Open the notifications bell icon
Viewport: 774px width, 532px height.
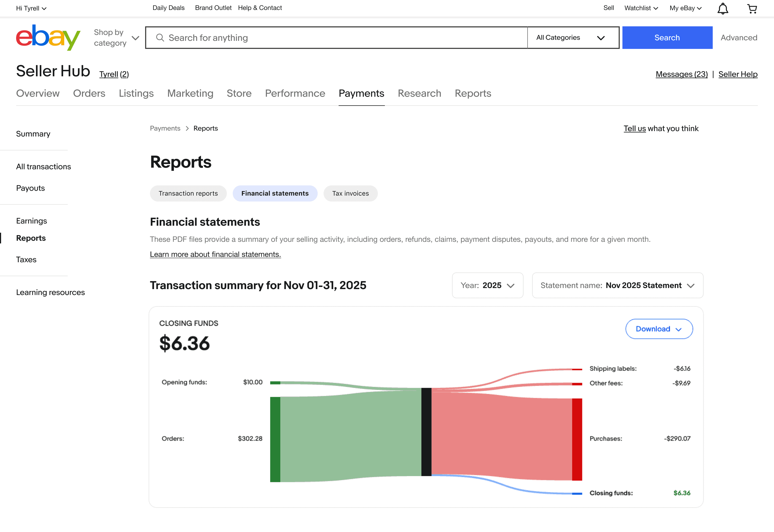pos(722,9)
